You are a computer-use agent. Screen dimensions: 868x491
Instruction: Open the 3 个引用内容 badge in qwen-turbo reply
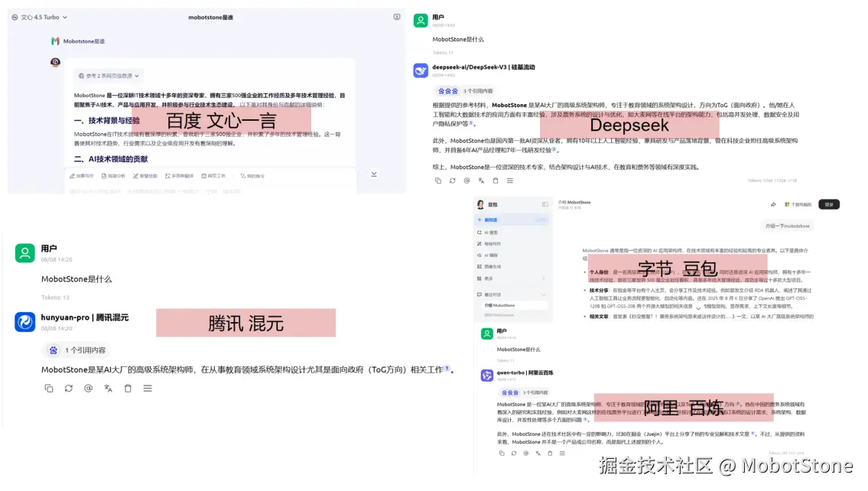525,392
